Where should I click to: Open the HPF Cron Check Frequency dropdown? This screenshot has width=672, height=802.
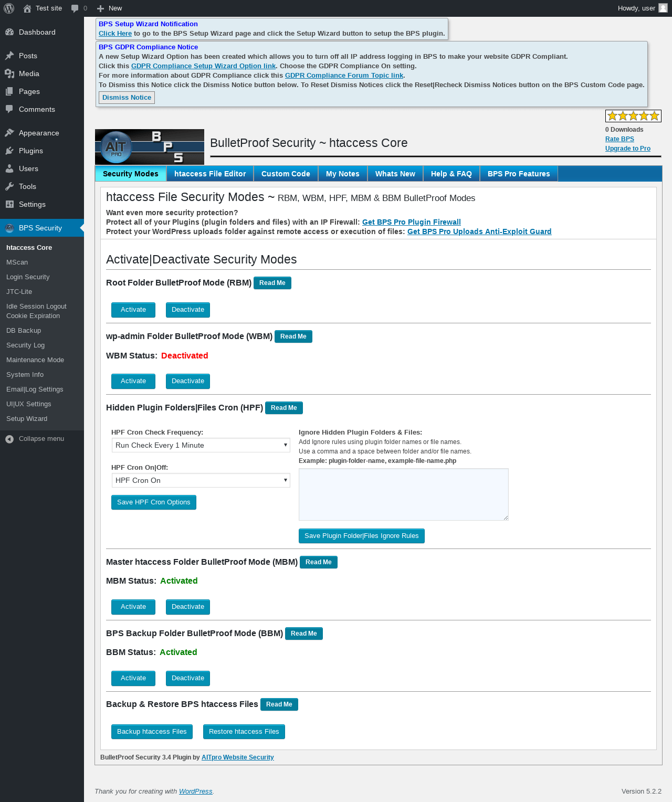point(201,445)
